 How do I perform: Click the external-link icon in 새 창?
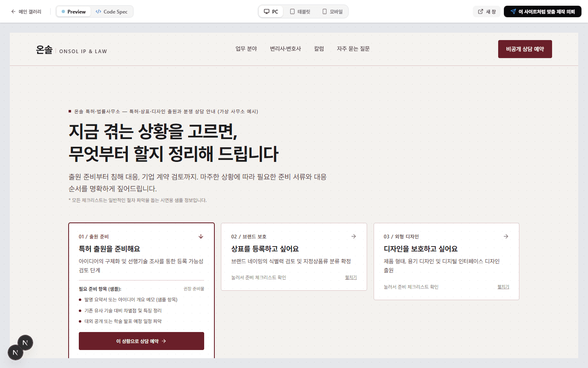tap(481, 11)
